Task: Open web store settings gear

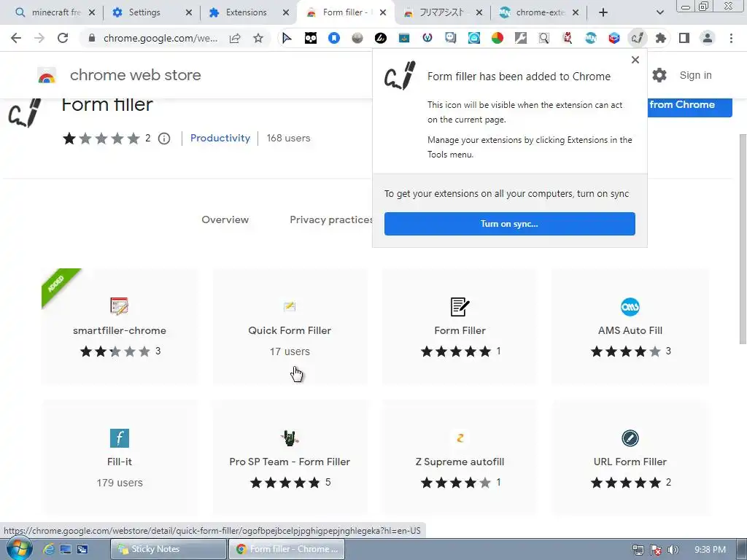Action: pyautogui.click(x=659, y=75)
